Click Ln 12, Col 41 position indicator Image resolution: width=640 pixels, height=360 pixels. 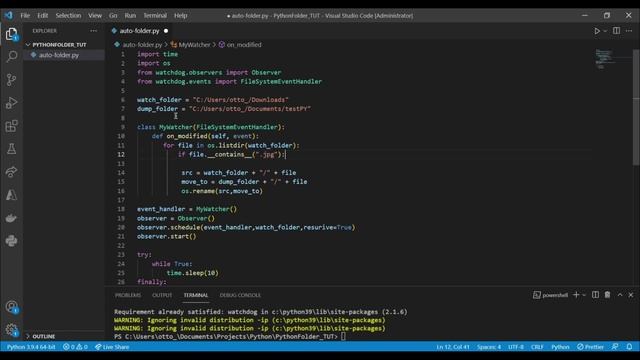coord(453,347)
